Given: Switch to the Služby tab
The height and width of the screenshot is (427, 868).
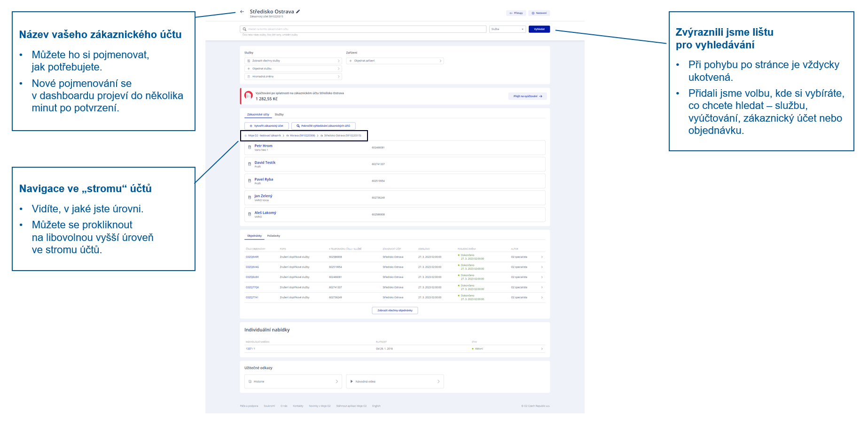Looking at the screenshot, I should pyautogui.click(x=279, y=115).
